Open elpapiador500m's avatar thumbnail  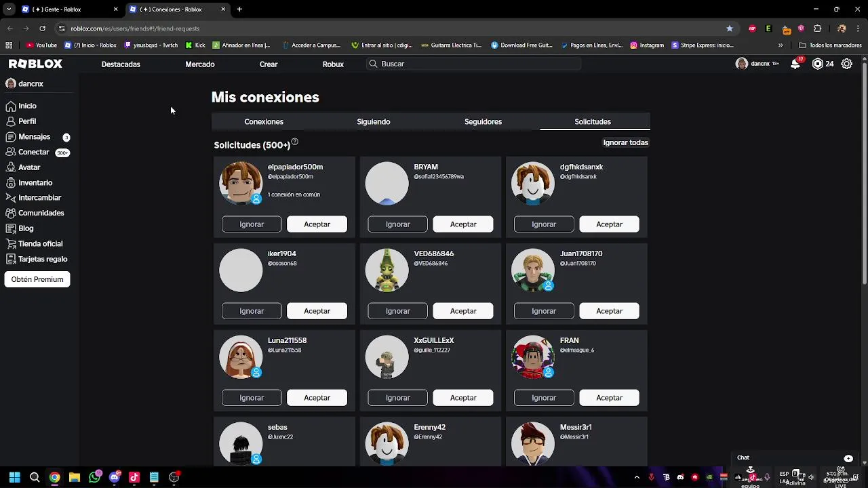pyautogui.click(x=241, y=183)
